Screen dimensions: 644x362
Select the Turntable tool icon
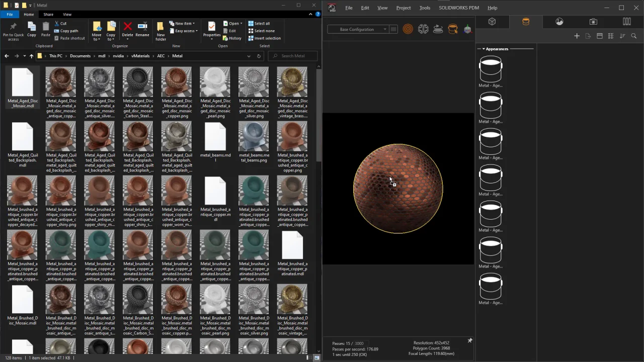click(438, 29)
